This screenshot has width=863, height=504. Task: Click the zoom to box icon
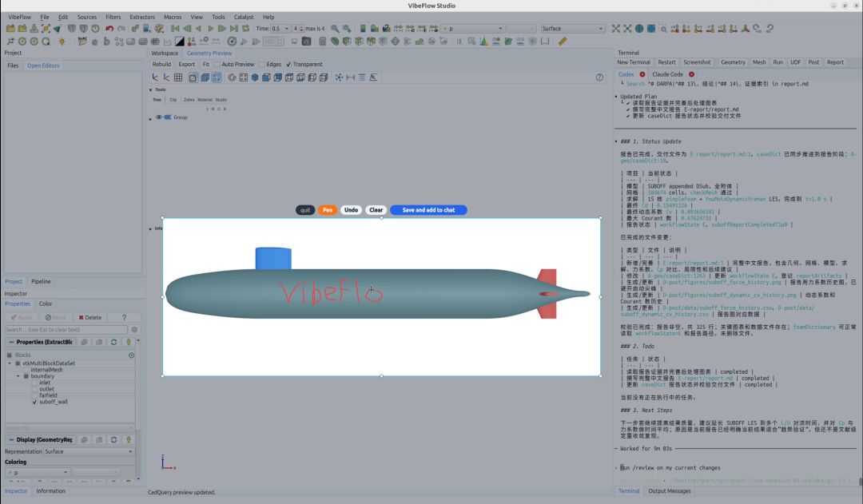[662, 29]
